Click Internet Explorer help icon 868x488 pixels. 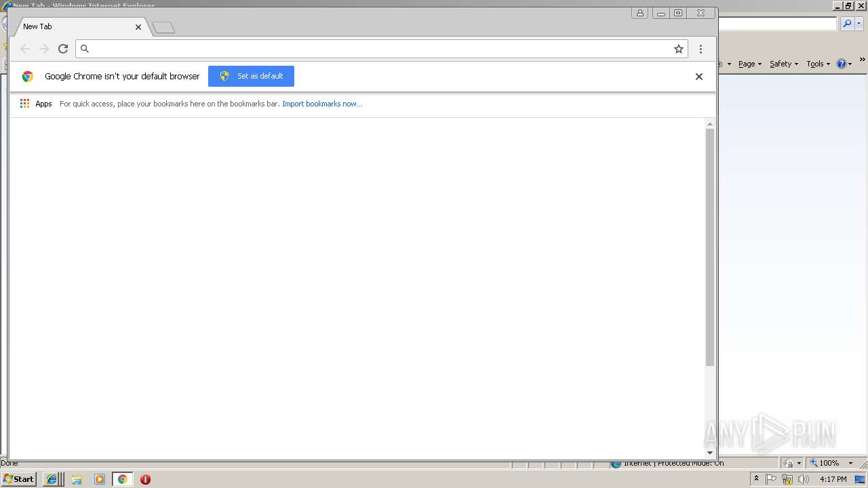point(841,64)
